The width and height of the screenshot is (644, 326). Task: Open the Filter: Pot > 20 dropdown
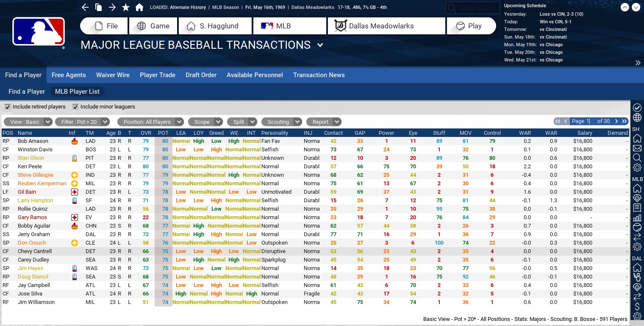click(x=82, y=122)
